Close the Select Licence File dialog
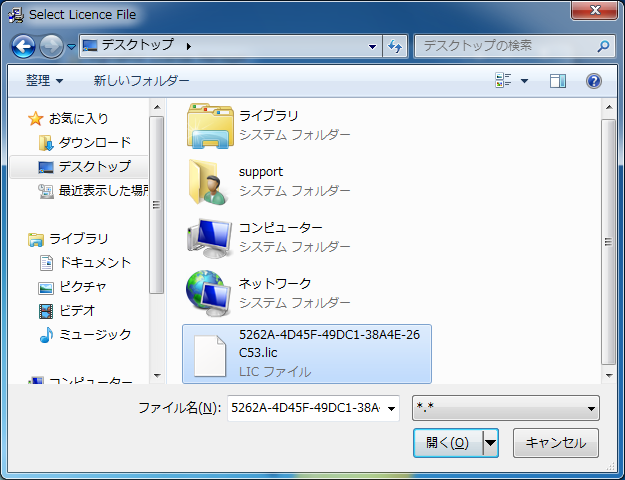 point(595,10)
